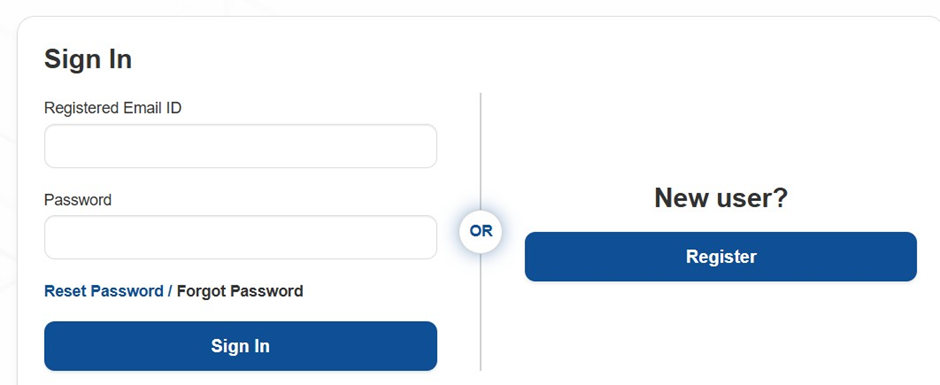Submit with the blue Sign In button
Viewport: 940px width, 385px height.
(240, 346)
